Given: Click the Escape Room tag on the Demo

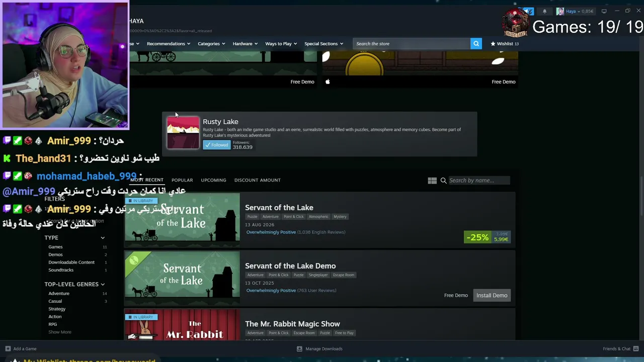Looking at the screenshot, I should pos(344,275).
